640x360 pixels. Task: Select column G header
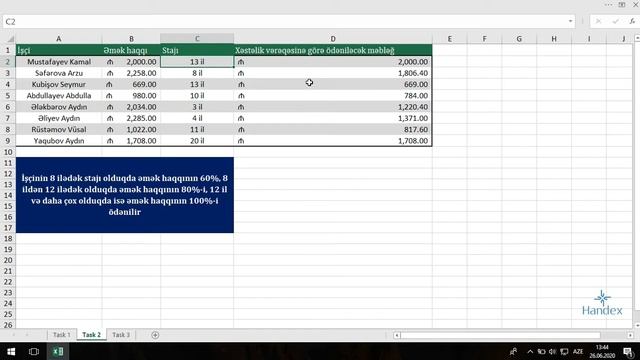[519, 39]
